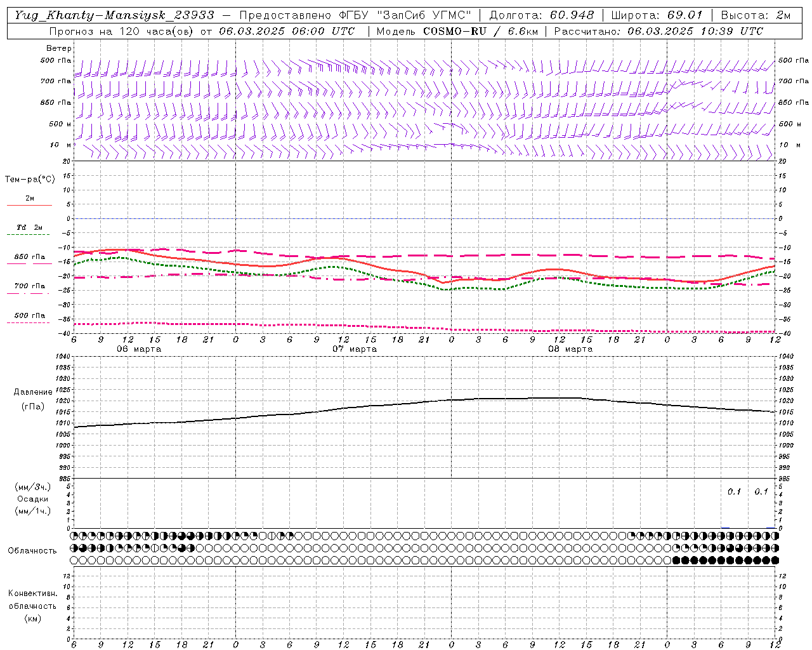Click the (мм/1ч.) precipitation unit label
The width and height of the screenshot is (812, 650).
(32, 511)
